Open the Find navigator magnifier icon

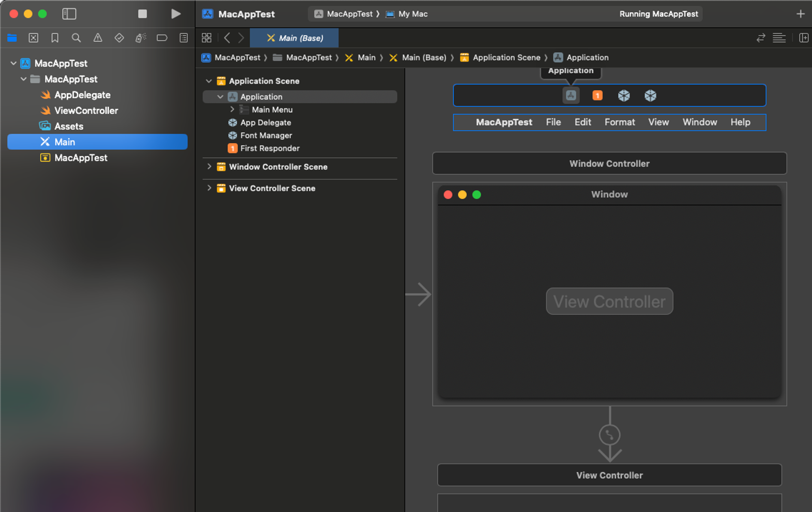pyautogui.click(x=76, y=38)
